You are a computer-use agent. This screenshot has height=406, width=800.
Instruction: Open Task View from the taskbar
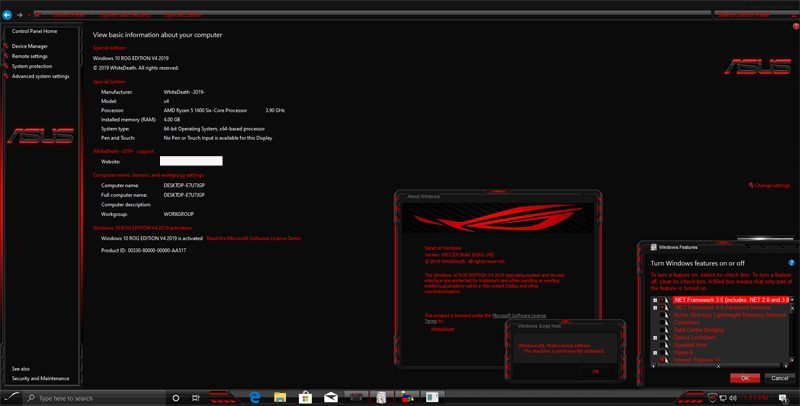point(195,398)
